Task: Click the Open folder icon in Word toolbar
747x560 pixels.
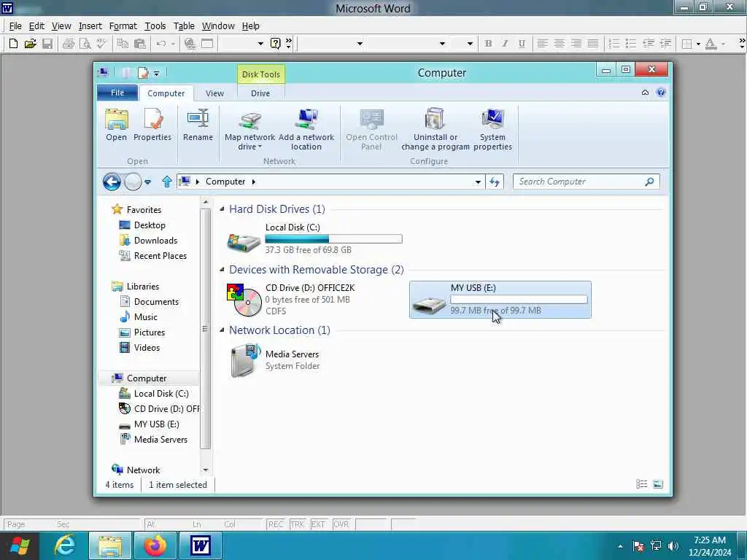Action: click(30, 44)
